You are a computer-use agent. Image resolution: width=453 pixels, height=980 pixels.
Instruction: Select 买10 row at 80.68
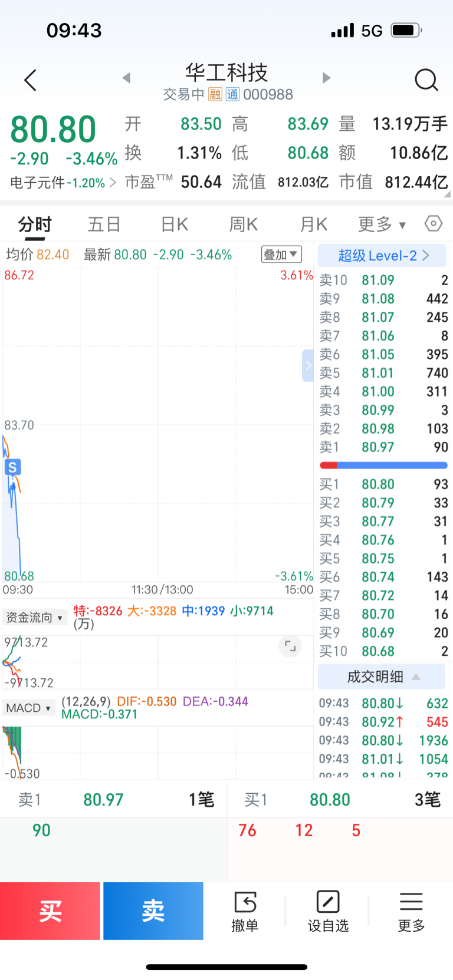[383, 651]
